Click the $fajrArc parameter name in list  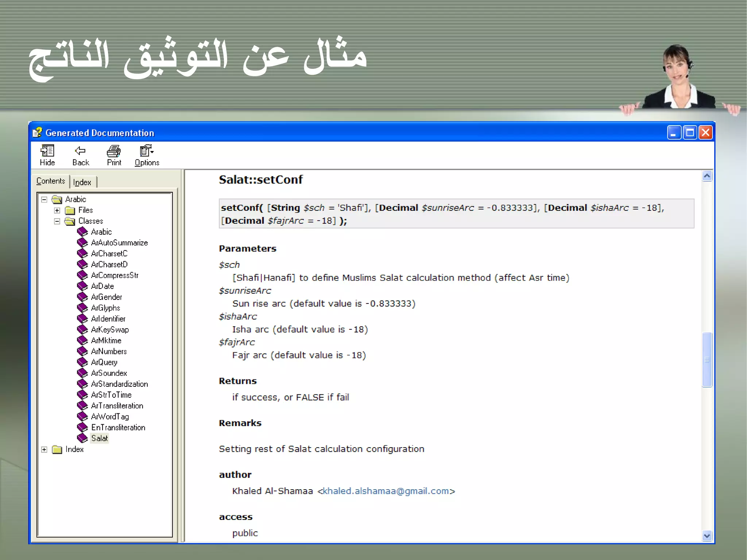point(237,342)
